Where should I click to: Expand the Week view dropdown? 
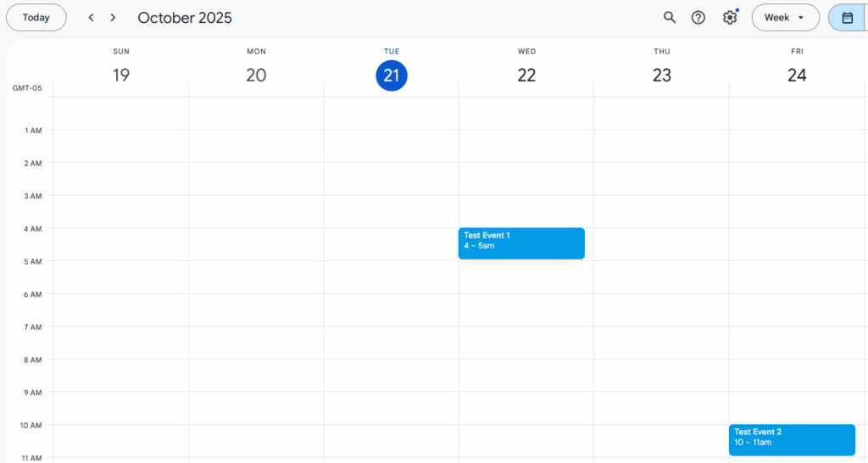(785, 18)
